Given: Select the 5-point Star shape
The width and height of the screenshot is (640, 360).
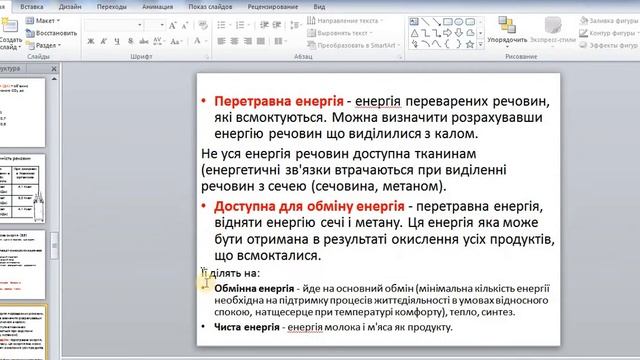Looking at the screenshot, I should 470,44.
